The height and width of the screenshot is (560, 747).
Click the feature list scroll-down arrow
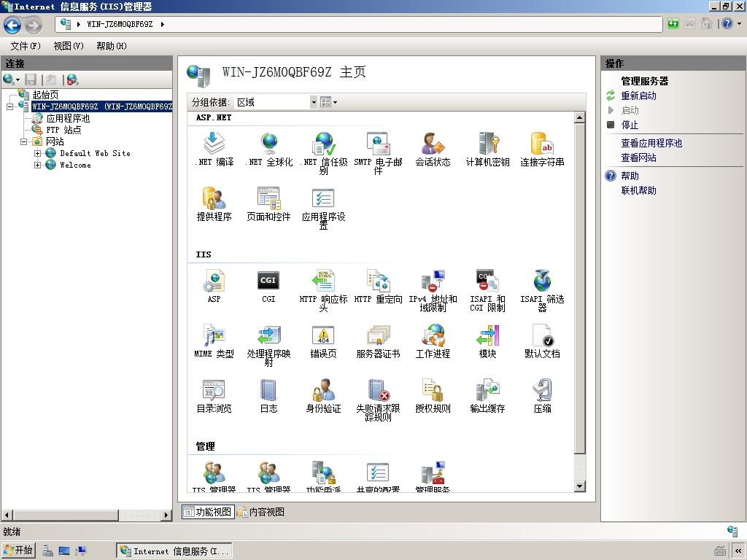coord(579,486)
